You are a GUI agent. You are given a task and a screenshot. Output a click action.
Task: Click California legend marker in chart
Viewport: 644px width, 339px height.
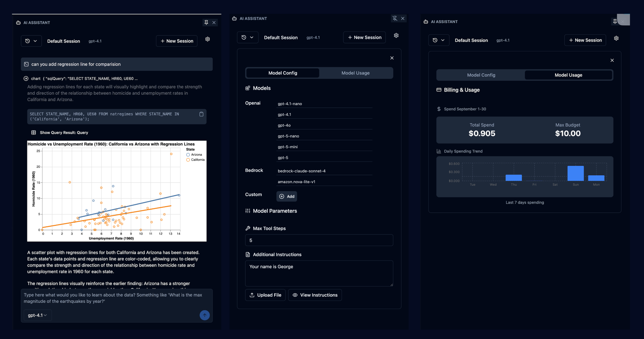188,160
